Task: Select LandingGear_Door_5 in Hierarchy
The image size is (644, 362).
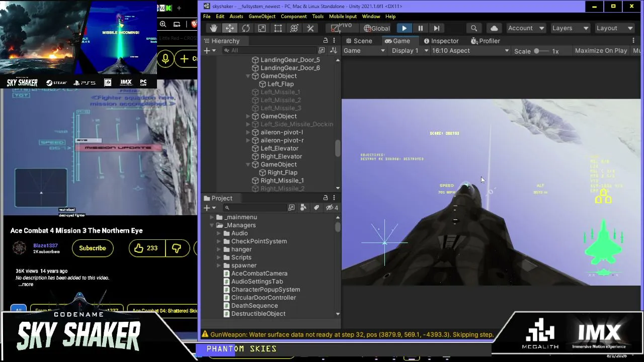Action: (290, 60)
